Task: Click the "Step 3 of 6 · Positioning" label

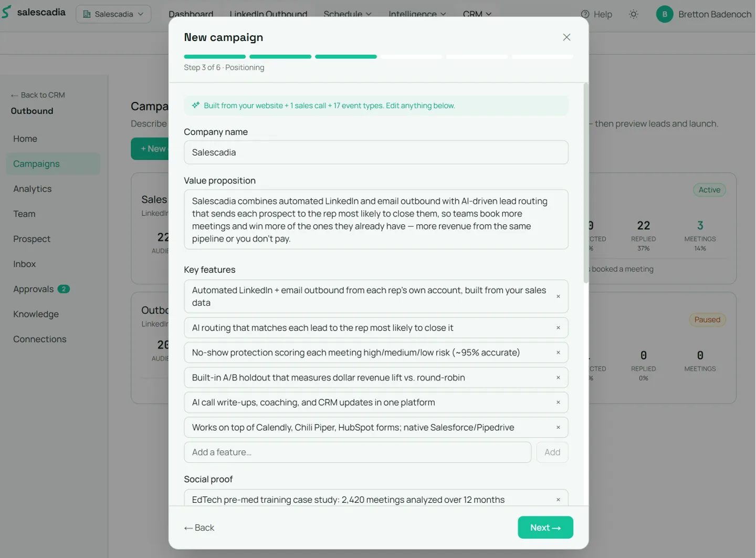Action: [224, 67]
